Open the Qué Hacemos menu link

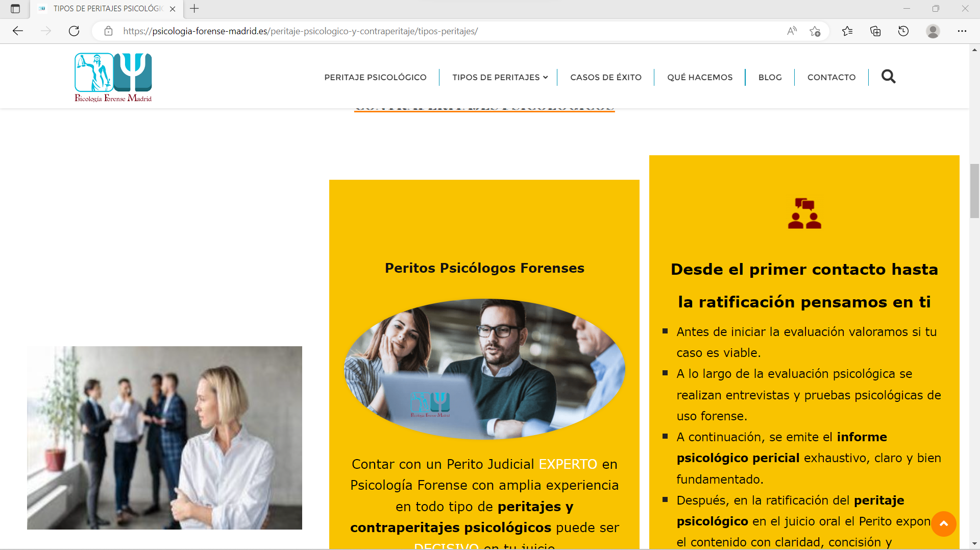tap(700, 77)
